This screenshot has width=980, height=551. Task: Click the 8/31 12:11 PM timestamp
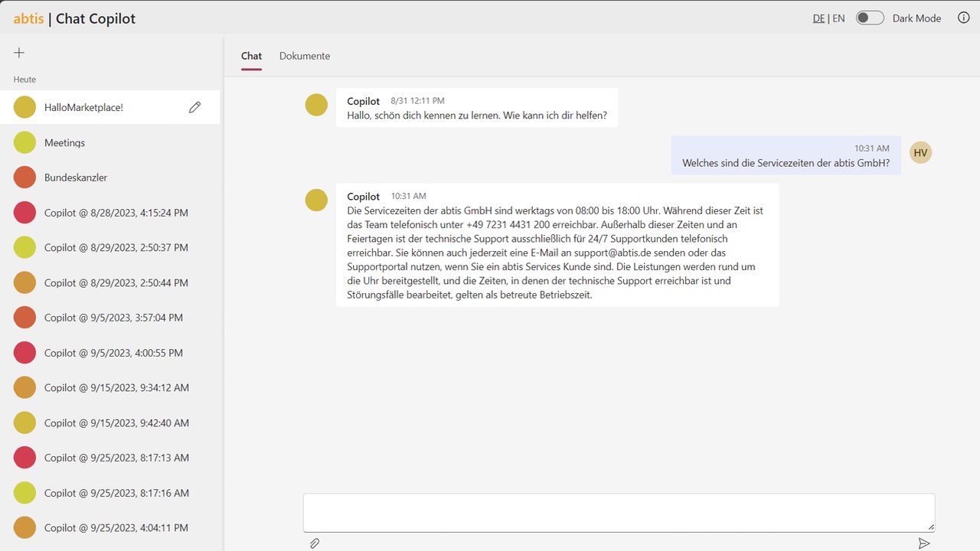(417, 101)
